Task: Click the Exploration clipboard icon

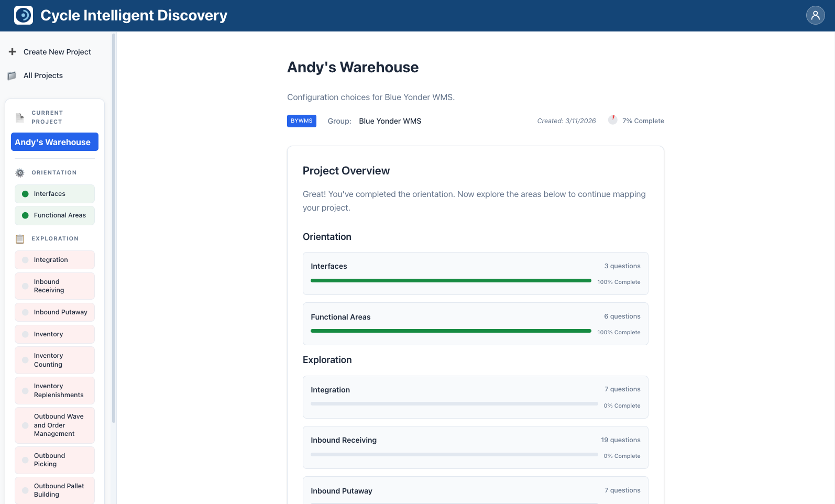Action: [x=20, y=239]
